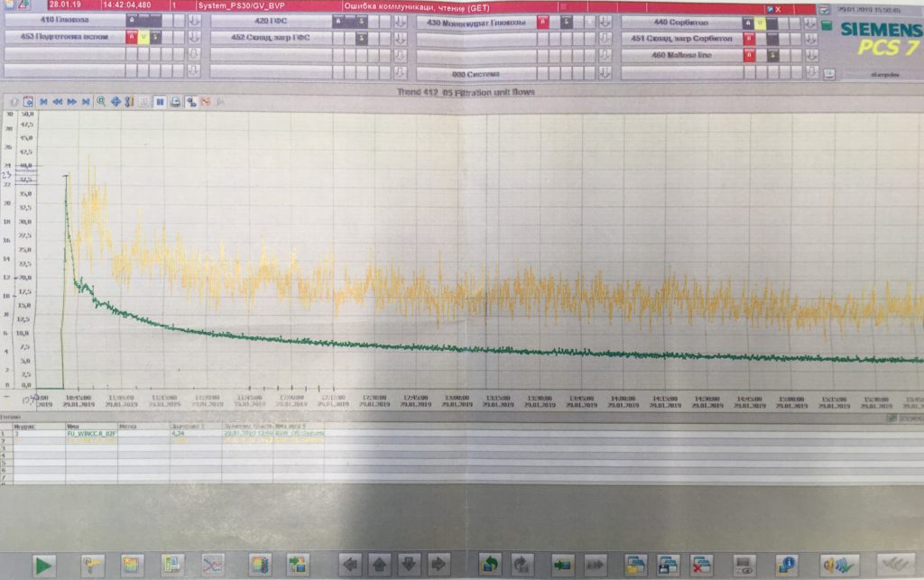924x580 pixels.
Task: Open the 420 ГФС area
Action: click(271, 21)
